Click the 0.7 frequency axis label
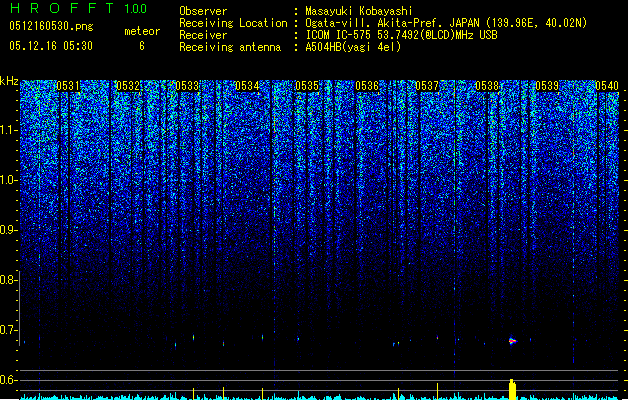 click(x=8, y=330)
